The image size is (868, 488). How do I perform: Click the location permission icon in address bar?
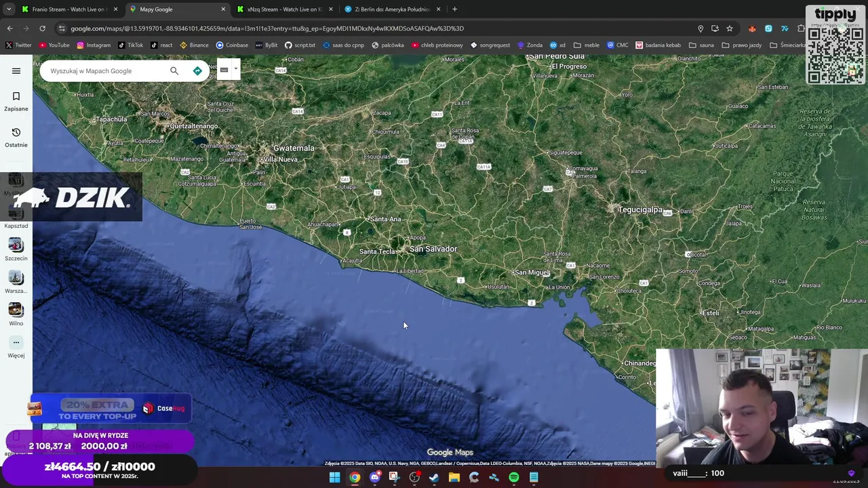tap(701, 28)
